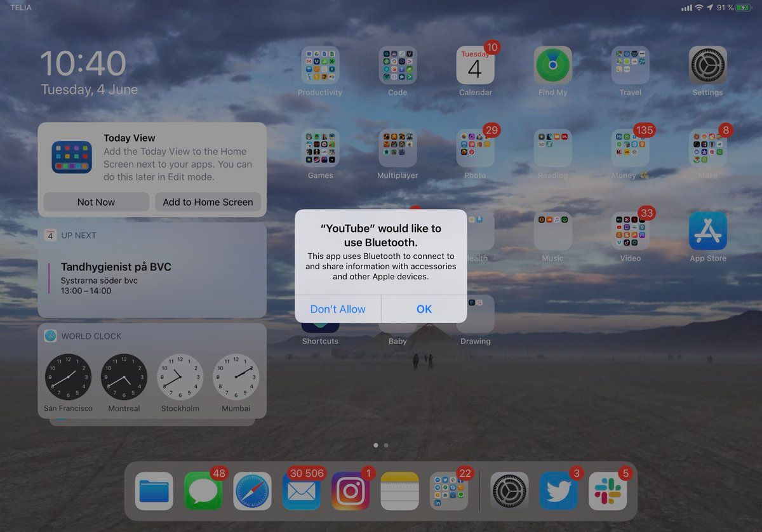Open the Make folder
Viewport: 762px width, 532px height.
pyautogui.click(x=708, y=149)
